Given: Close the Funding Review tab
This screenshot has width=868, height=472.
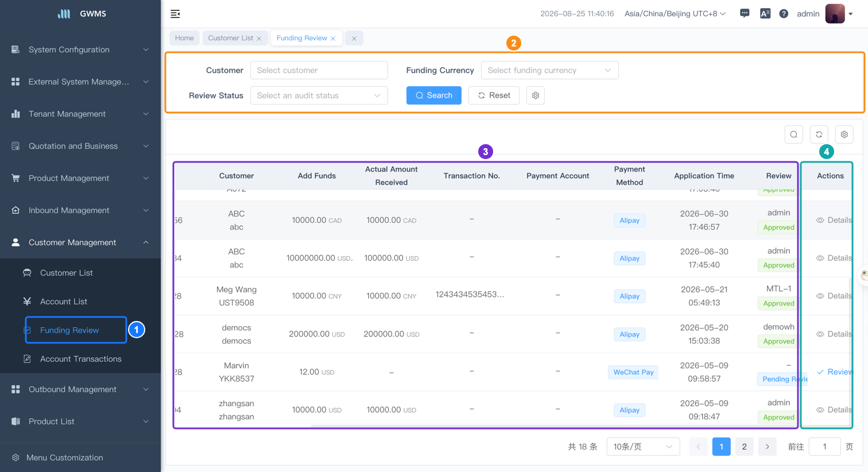Looking at the screenshot, I should (333, 38).
